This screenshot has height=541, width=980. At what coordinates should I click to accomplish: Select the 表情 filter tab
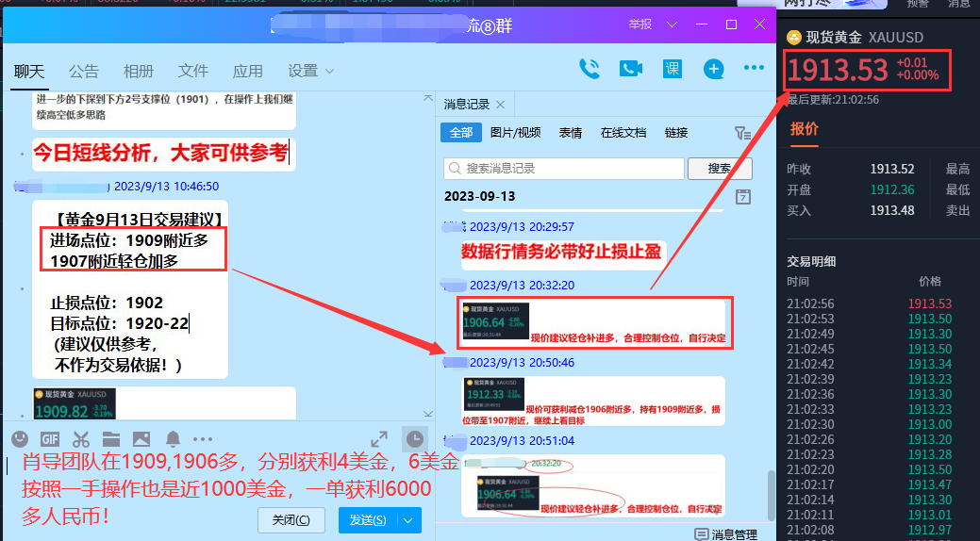point(570,133)
